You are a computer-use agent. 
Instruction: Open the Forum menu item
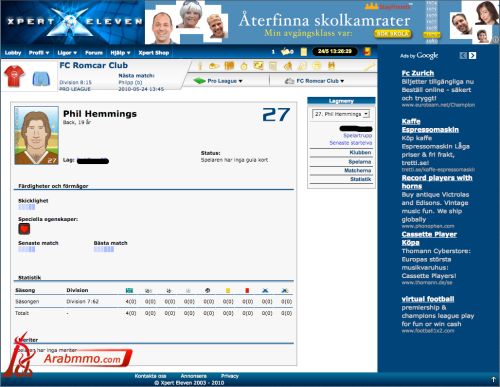click(94, 53)
